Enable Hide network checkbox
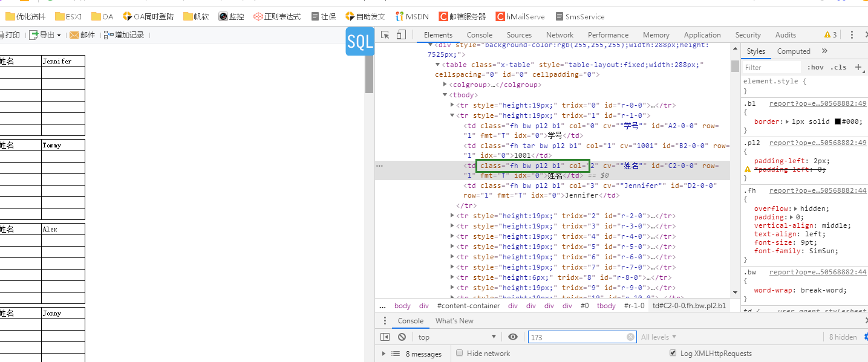 tap(460, 353)
